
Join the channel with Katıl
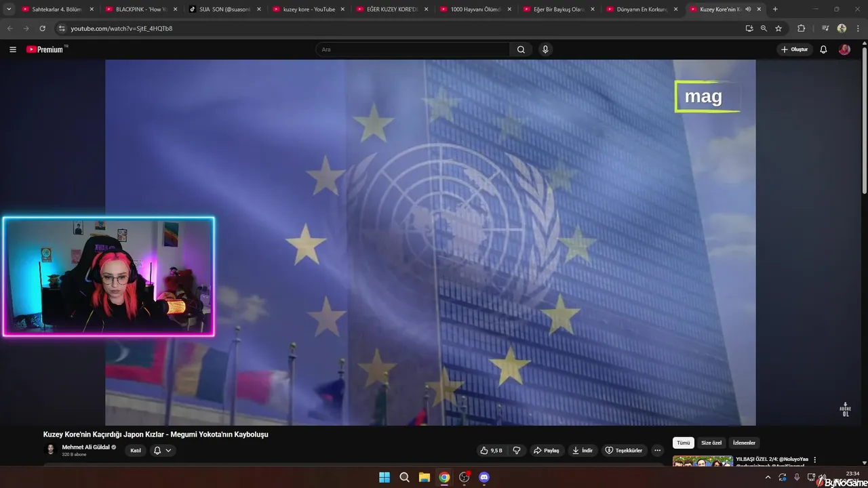coord(136,450)
